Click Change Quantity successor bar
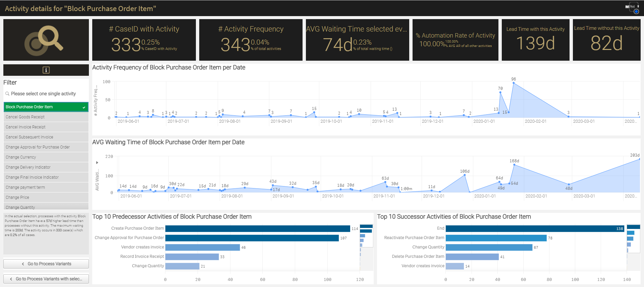The height and width of the screenshot is (287, 644). click(x=489, y=247)
